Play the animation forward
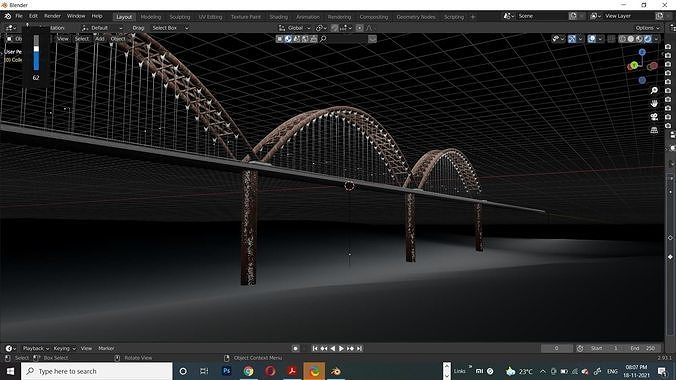The image size is (676, 380). pyautogui.click(x=341, y=349)
